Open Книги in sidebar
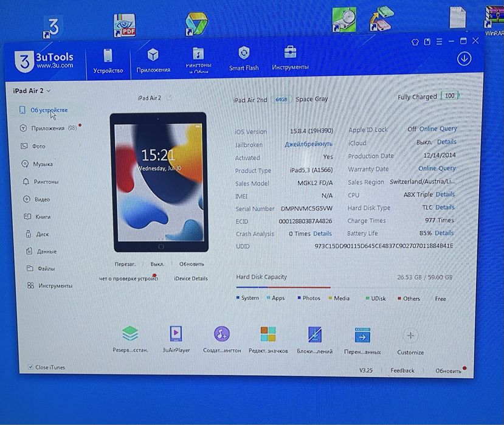 37,216
